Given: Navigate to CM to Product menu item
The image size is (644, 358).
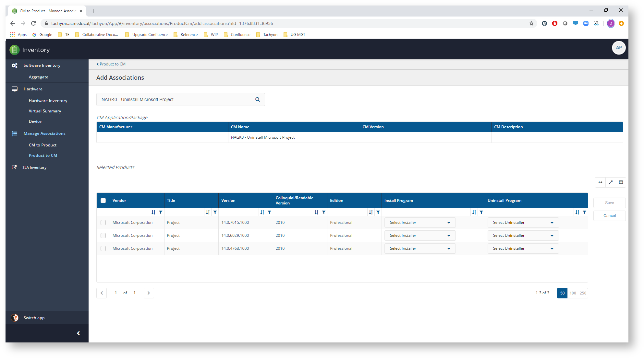Looking at the screenshot, I should click(43, 144).
